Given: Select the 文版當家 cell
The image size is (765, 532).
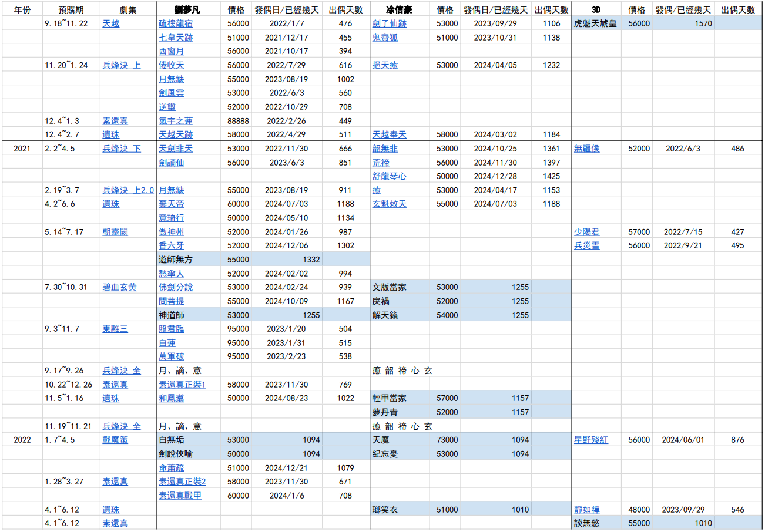Looking at the screenshot, I should [x=400, y=287].
